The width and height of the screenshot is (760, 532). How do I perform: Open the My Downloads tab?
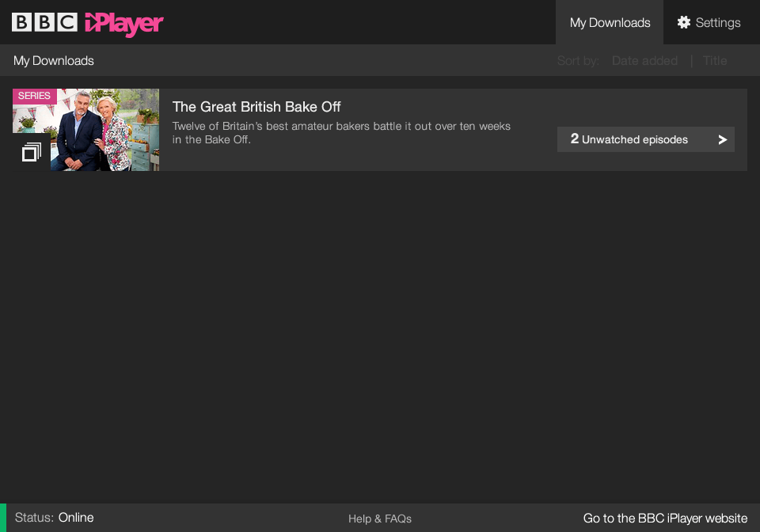[x=610, y=22]
